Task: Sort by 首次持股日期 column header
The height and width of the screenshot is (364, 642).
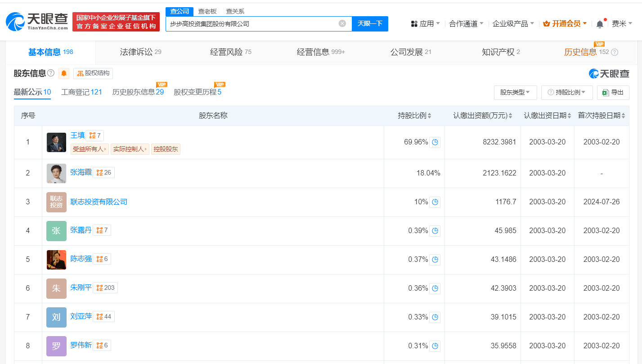Action: coord(602,116)
